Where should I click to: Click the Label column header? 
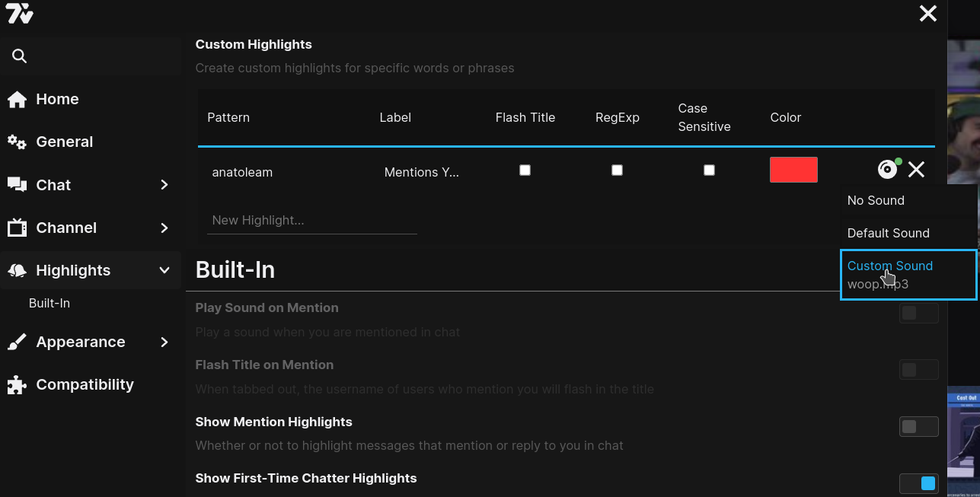pyautogui.click(x=395, y=117)
